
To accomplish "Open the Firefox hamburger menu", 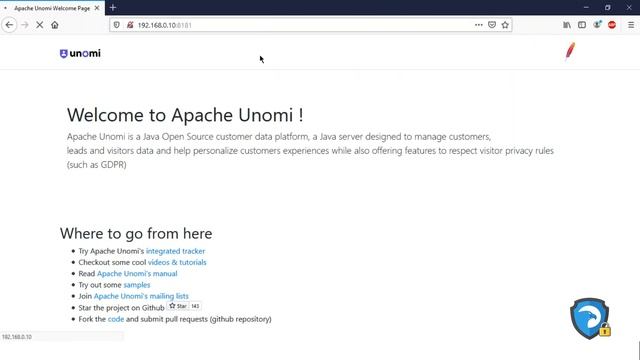I will pyautogui.click(x=631, y=25).
